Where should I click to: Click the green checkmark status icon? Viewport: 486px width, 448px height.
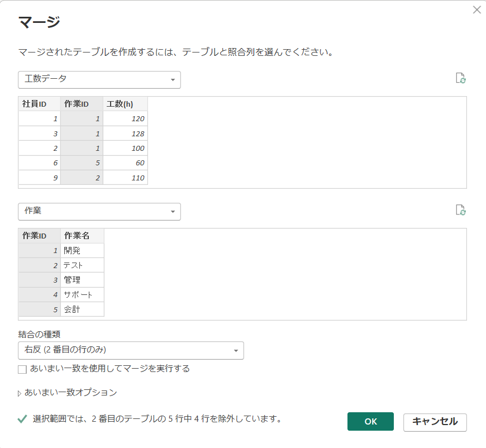22,419
